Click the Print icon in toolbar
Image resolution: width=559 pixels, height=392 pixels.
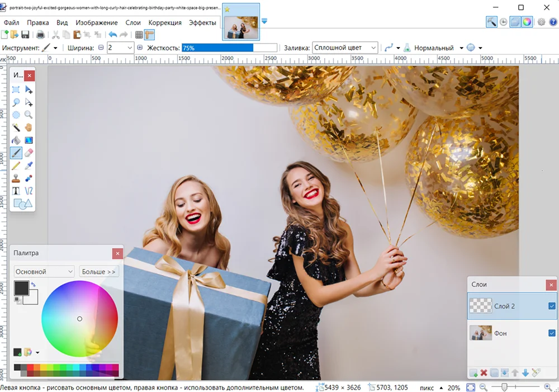pyautogui.click(x=40, y=35)
